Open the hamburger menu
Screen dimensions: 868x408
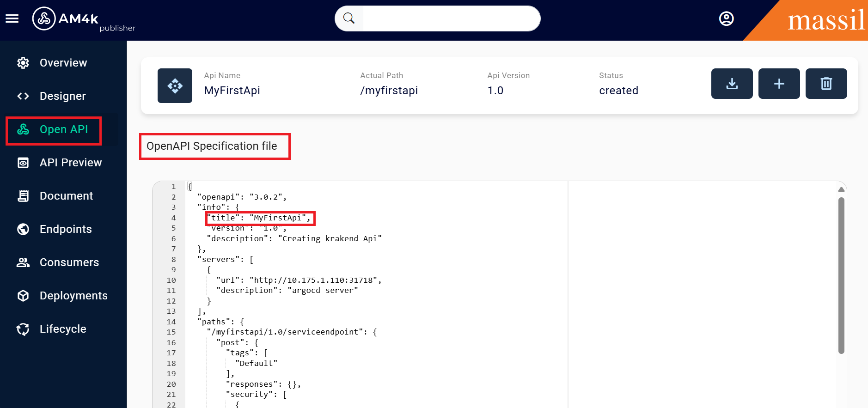pos(12,18)
